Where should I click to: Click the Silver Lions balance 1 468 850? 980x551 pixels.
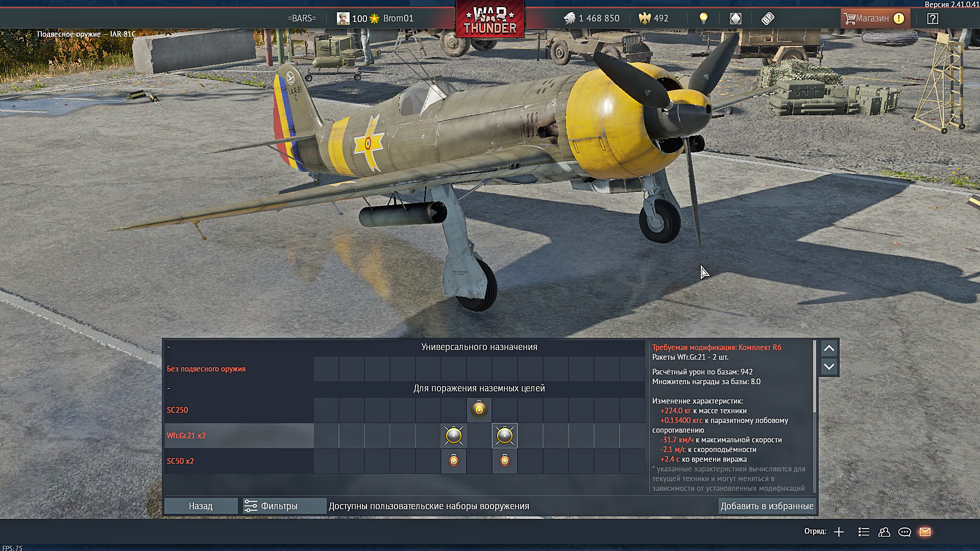(592, 18)
